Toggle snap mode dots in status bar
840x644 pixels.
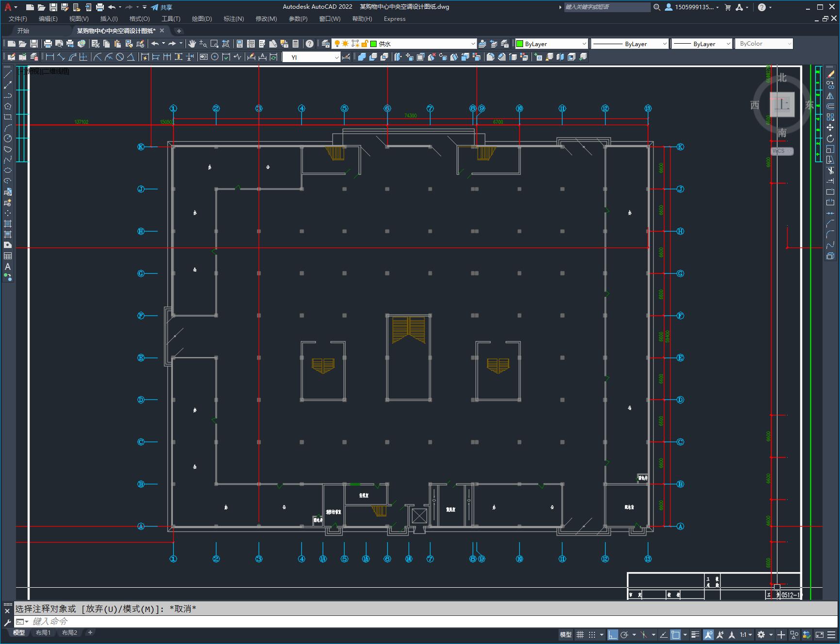tap(592, 634)
